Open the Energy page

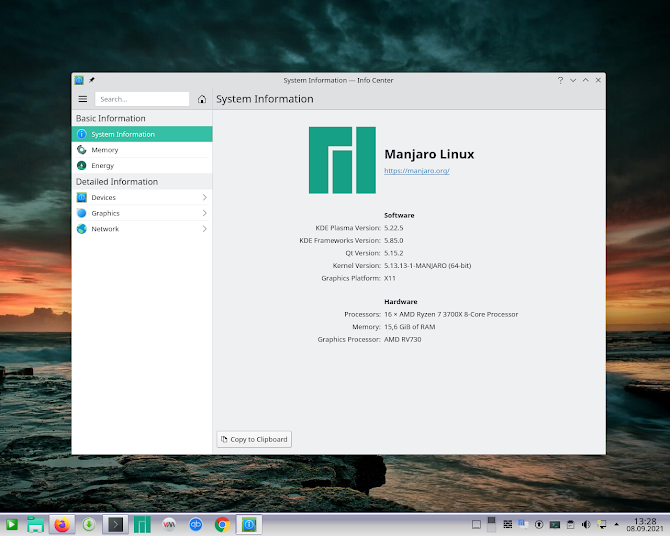[142, 166]
